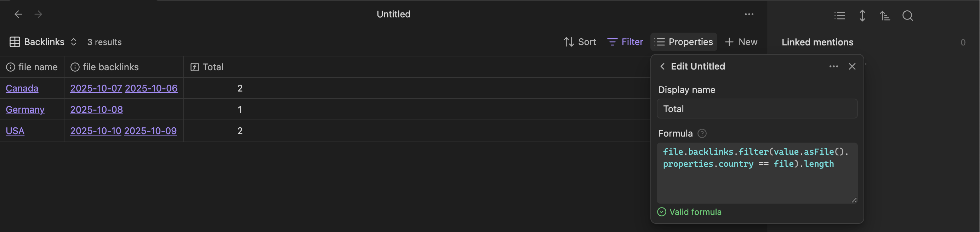Toggle the Properties panel
Screen dimensions: 980x232
(683, 42)
